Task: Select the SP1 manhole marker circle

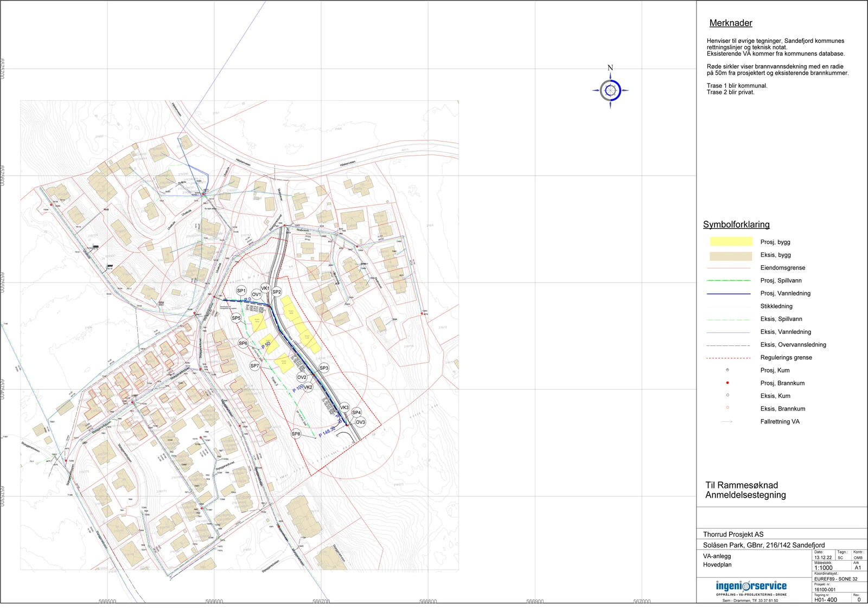Action: (241, 291)
